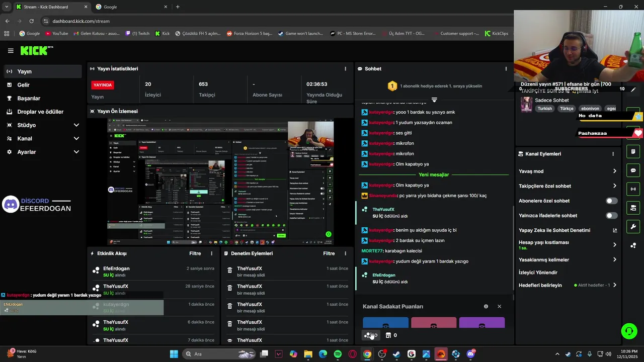Viewport: 644px width, 362px height.
Task: Click the pencil edit stream info icon
Action: pos(633,89)
